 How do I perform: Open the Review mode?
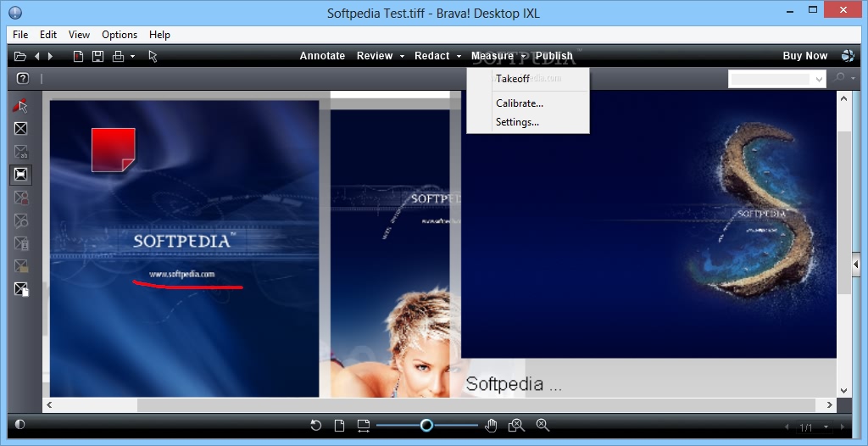(x=375, y=56)
